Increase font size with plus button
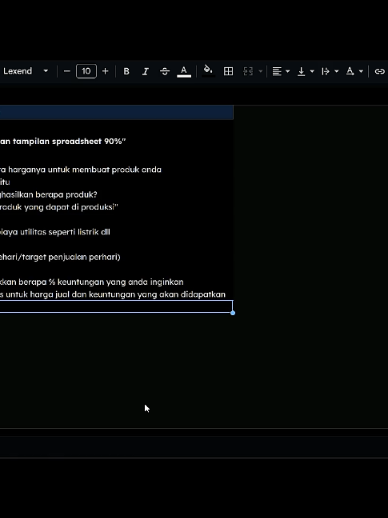The width and height of the screenshot is (388, 518). [105, 71]
